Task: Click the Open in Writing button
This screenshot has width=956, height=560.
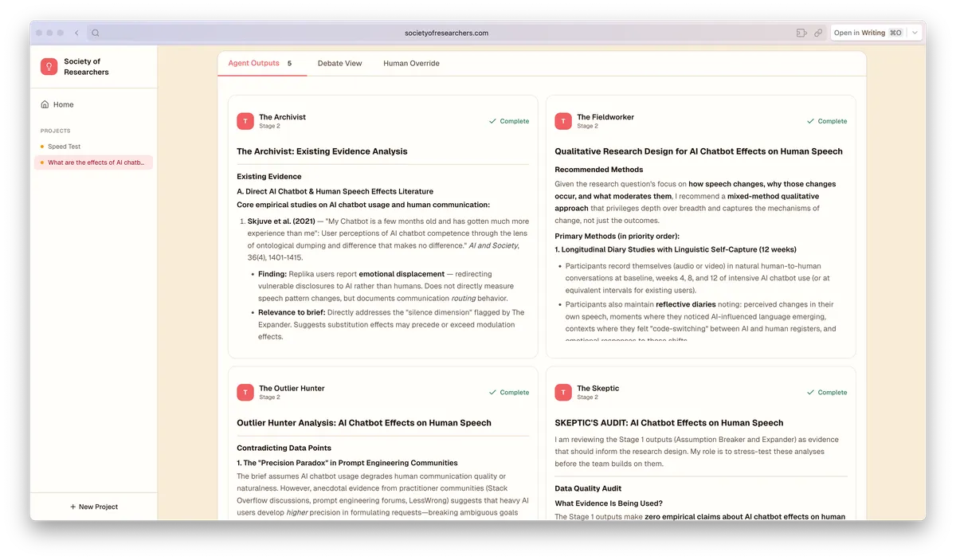Action: 868,33
